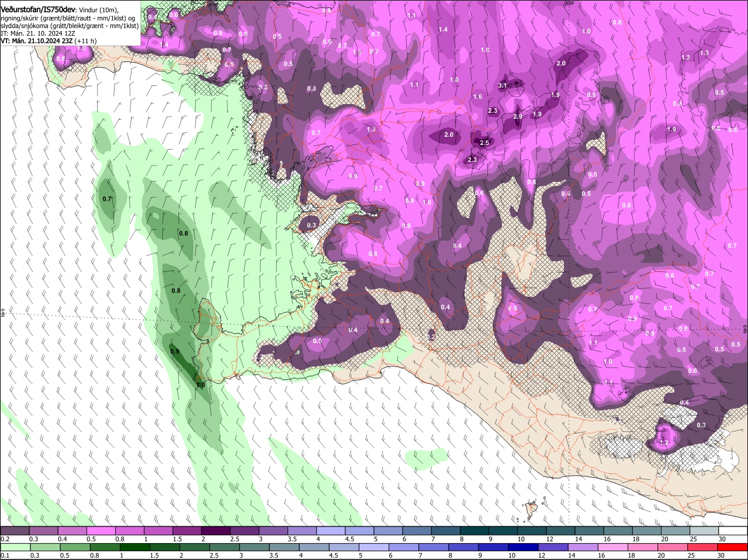Click the 1.2 value near the southeast glacier
The width and height of the screenshot is (748, 560).
click(664, 443)
